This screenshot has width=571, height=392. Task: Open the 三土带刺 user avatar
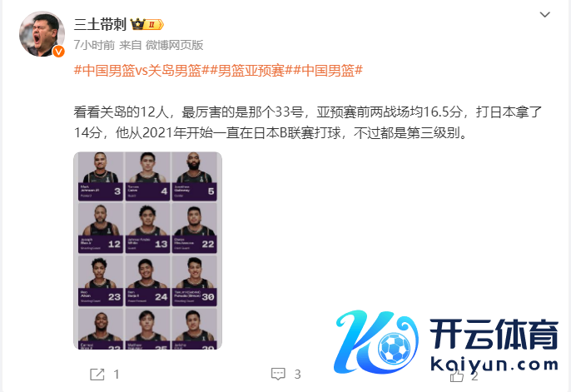pos(42,33)
